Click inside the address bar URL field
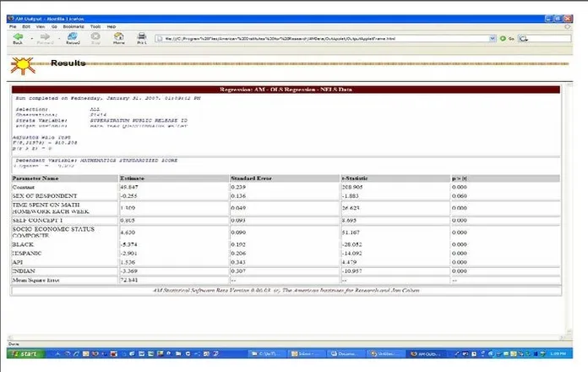 (323, 38)
